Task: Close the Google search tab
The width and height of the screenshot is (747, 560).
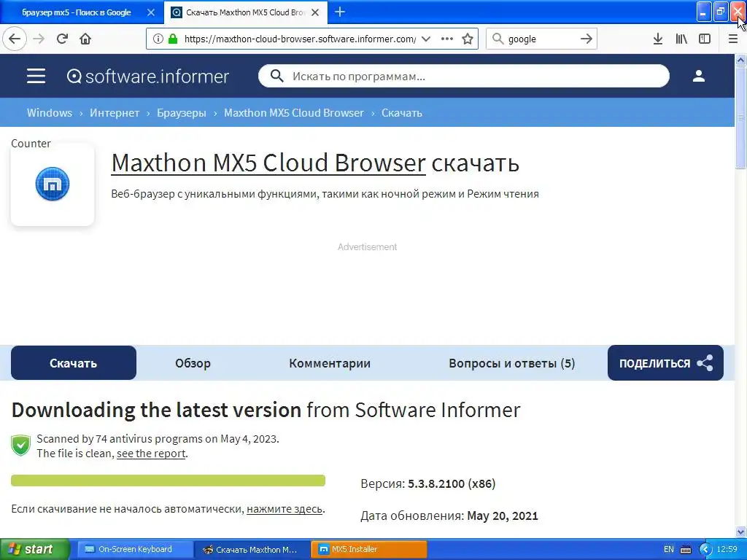Action: click(x=151, y=12)
